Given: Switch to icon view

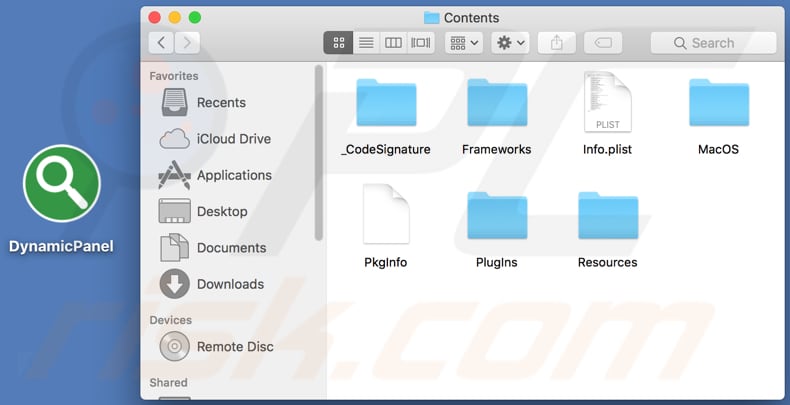Looking at the screenshot, I should pyautogui.click(x=338, y=43).
